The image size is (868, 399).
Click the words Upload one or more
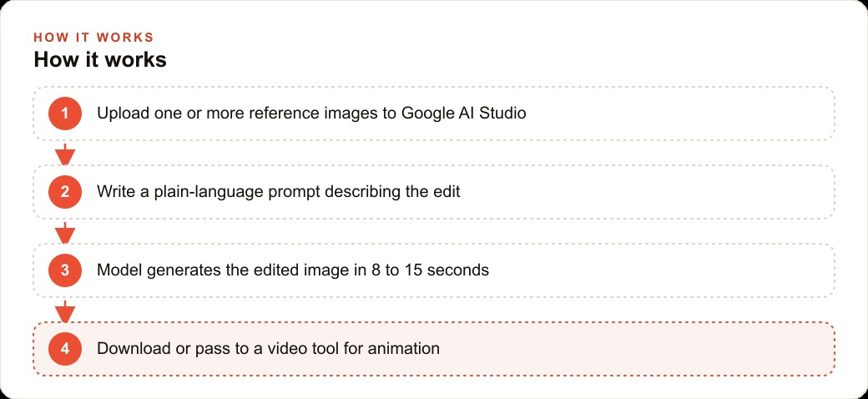pyautogui.click(x=171, y=114)
